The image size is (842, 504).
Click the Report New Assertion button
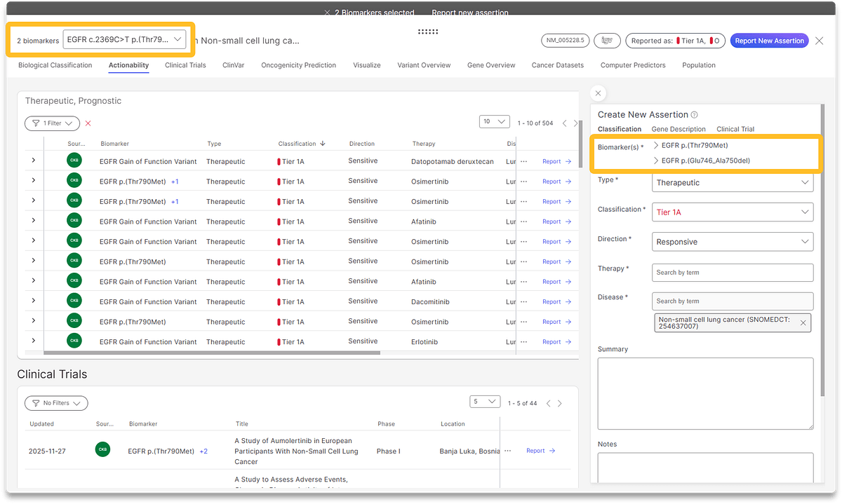point(769,41)
